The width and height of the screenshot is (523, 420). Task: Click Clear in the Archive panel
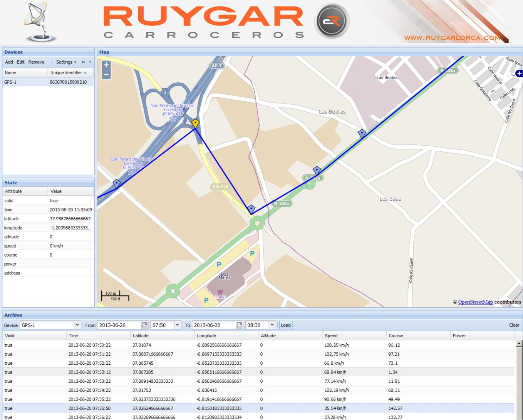[x=514, y=325]
